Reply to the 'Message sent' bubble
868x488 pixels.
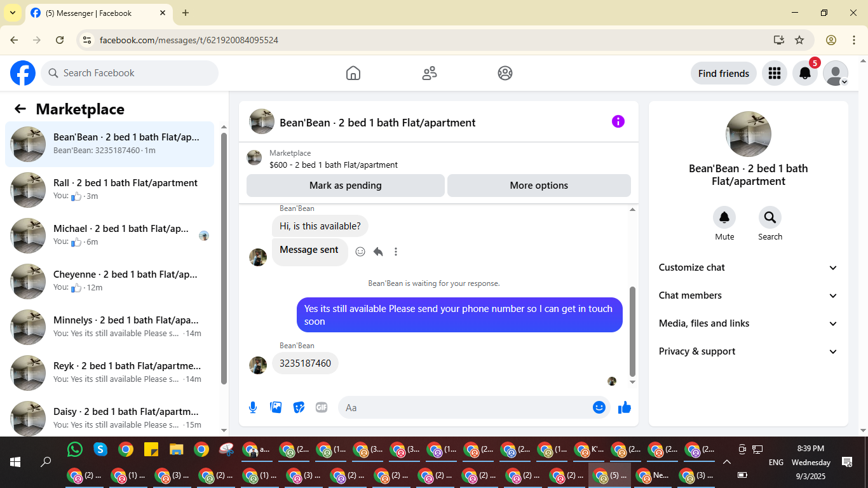[378, 252]
